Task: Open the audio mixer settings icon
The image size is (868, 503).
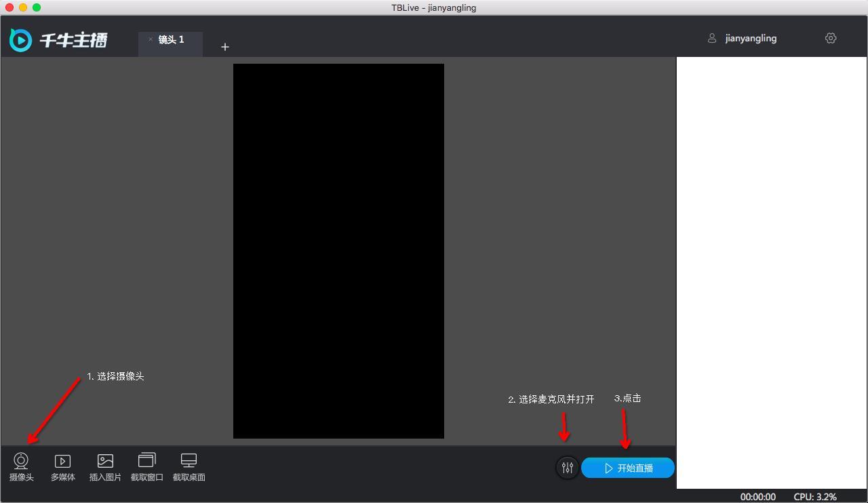Action: tap(568, 468)
